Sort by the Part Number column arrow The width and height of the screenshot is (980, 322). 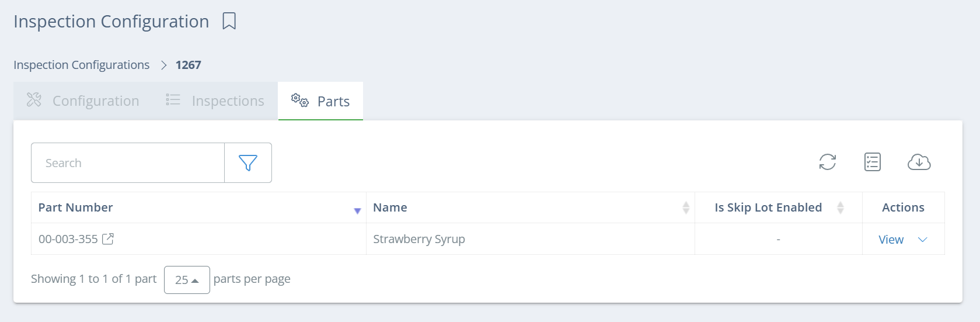point(357,211)
